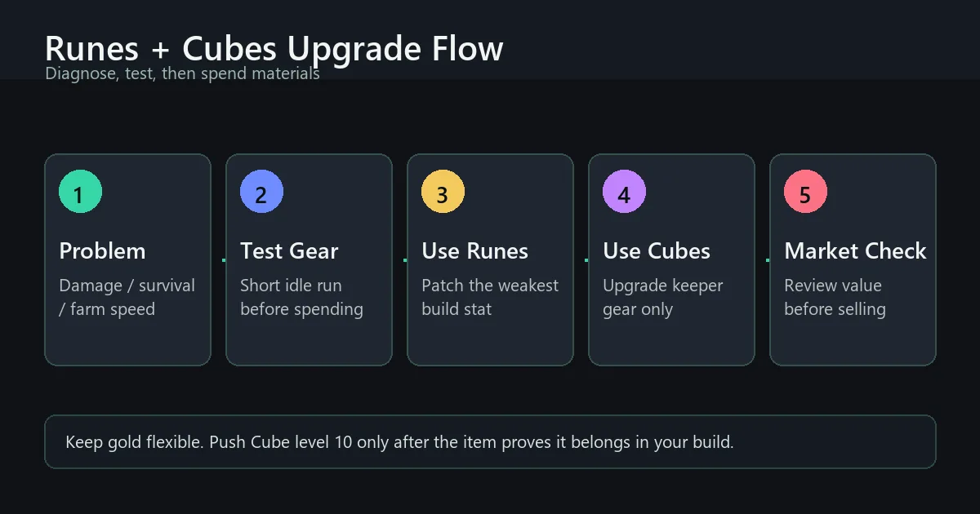The height and width of the screenshot is (514, 980).
Task: Click the 'Review value before selling' description
Action: click(x=835, y=297)
